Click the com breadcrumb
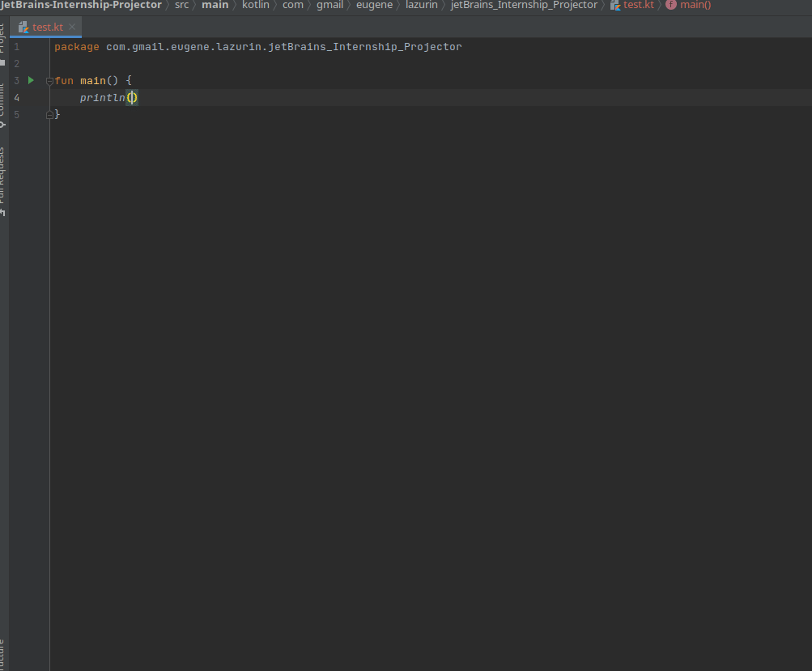This screenshot has height=671, width=812. 293,5
